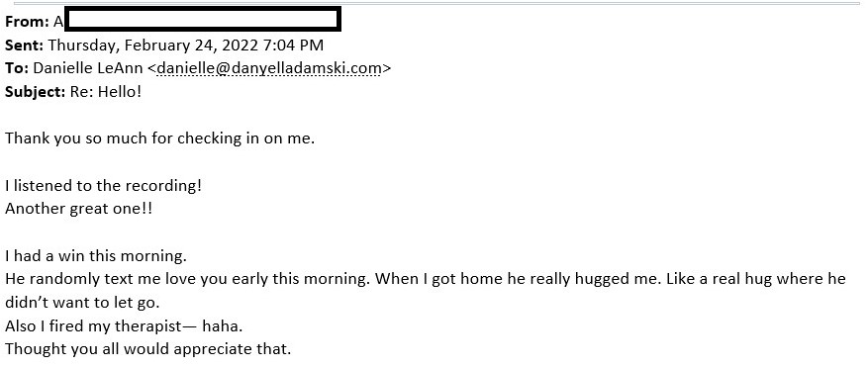Click the horizontal divider above the header
The image size is (868, 368).
436,3
